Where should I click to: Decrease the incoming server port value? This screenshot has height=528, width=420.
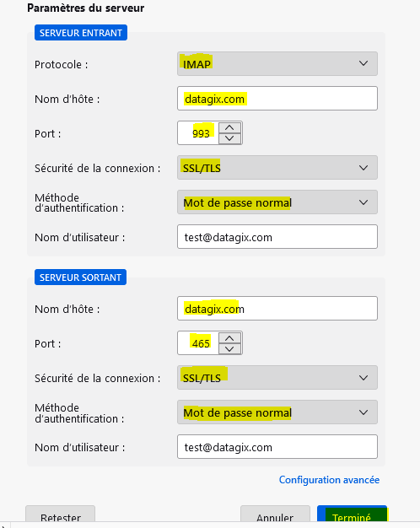coord(229,138)
